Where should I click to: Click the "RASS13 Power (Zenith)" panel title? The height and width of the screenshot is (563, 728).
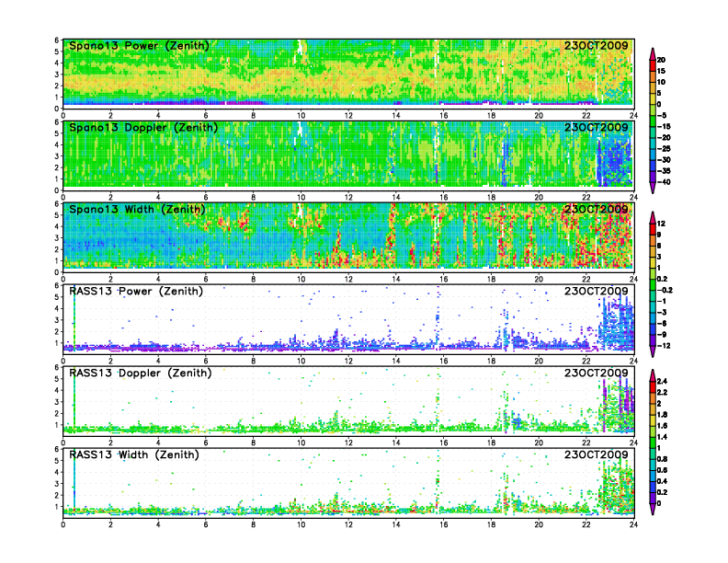click(135, 292)
